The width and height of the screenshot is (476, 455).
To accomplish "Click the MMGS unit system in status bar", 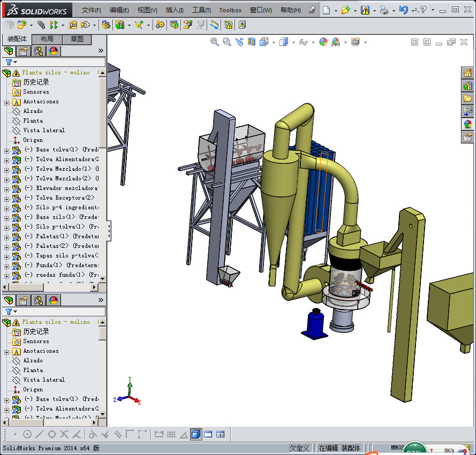I will coord(397,448).
